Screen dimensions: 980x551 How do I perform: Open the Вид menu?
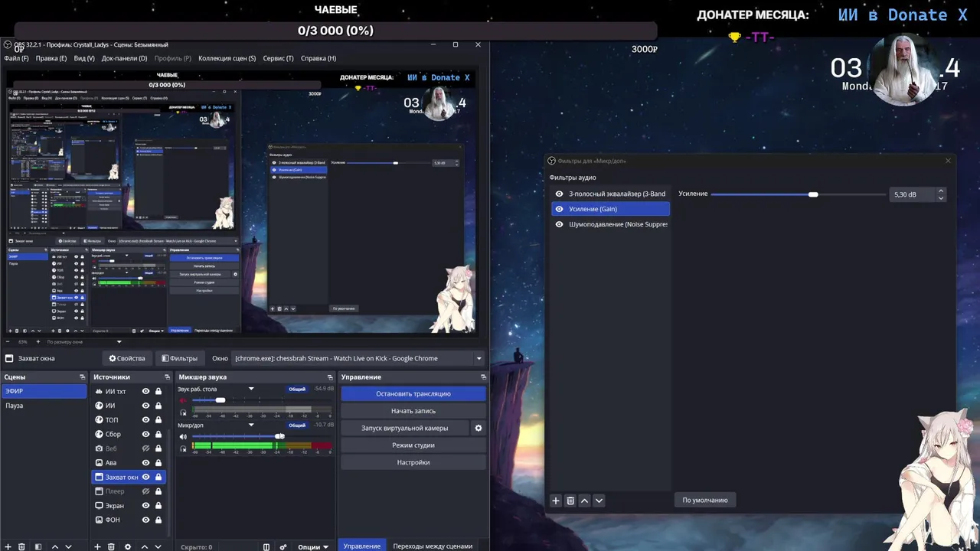(84, 58)
